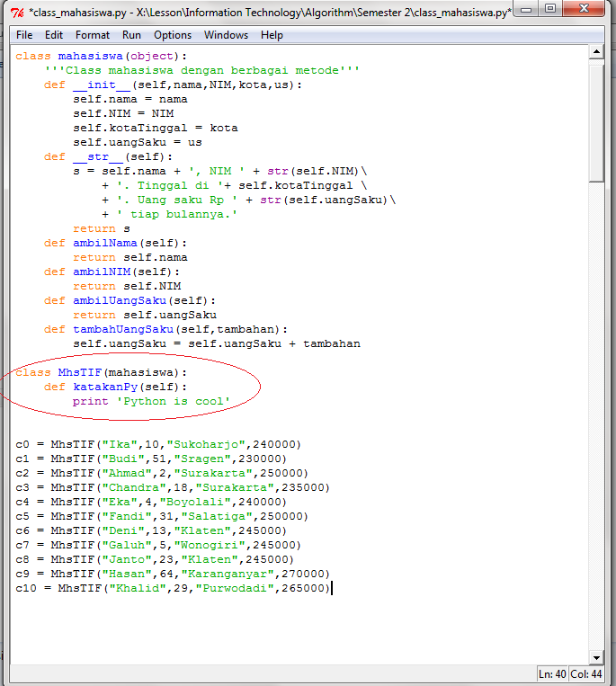The width and height of the screenshot is (616, 686).
Task: Click the 'Col: 44' status entry
Action: pyautogui.click(x=585, y=674)
